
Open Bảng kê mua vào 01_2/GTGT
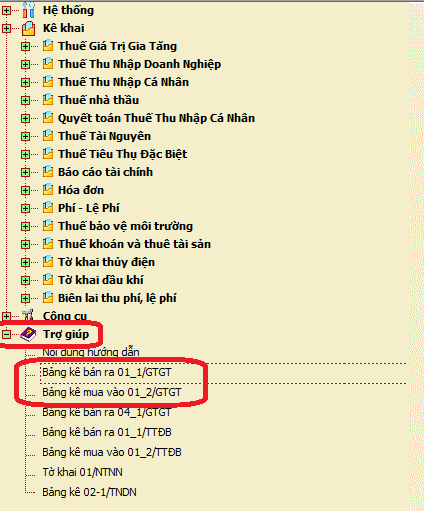(x=112, y=392)
